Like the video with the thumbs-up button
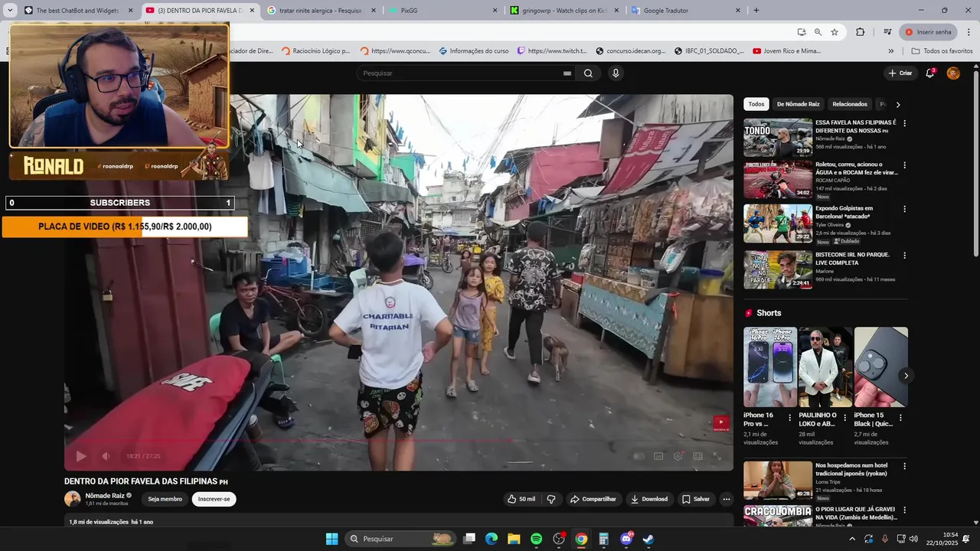 521,499
